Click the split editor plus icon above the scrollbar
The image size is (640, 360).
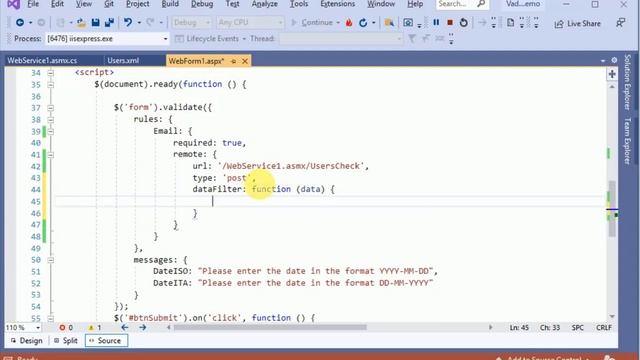click(x=612, y=74)
